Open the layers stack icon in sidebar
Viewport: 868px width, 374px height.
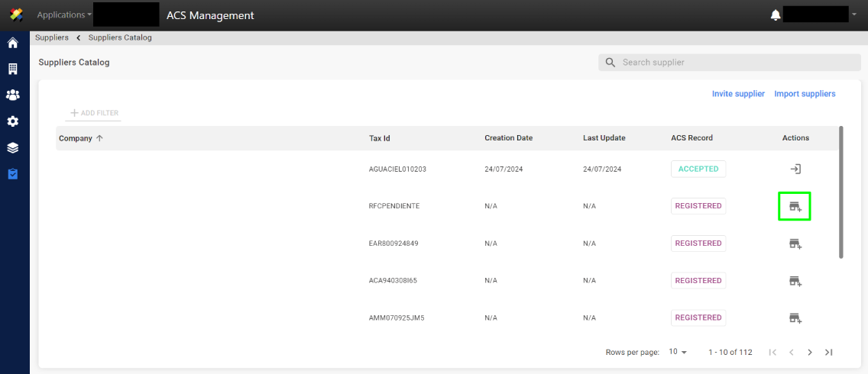[x=12, y=148]
